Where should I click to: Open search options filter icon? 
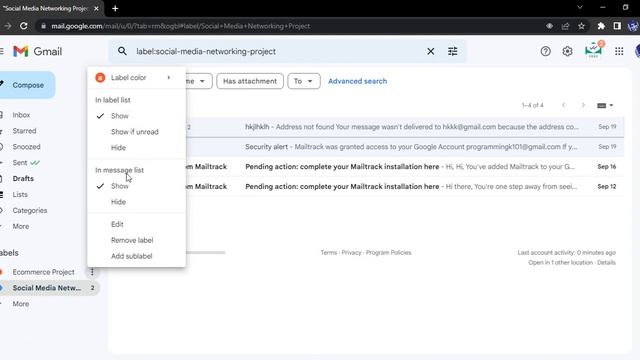click(x=453, y=51)
